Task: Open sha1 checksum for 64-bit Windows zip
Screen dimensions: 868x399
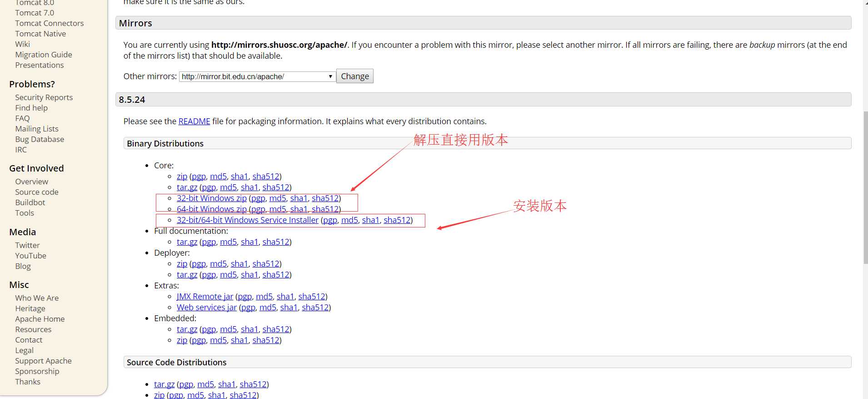Action: tap(299, 209)
